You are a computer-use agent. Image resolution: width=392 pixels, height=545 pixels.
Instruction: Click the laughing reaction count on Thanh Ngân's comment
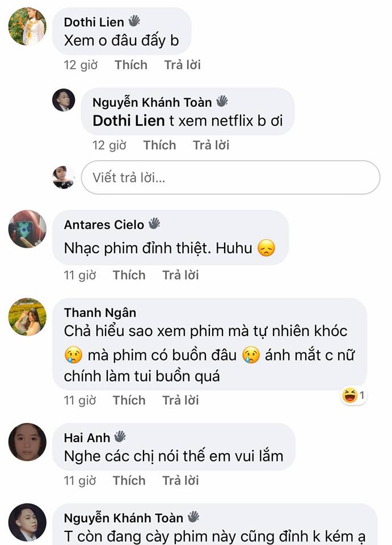click(x=353, y=395)
